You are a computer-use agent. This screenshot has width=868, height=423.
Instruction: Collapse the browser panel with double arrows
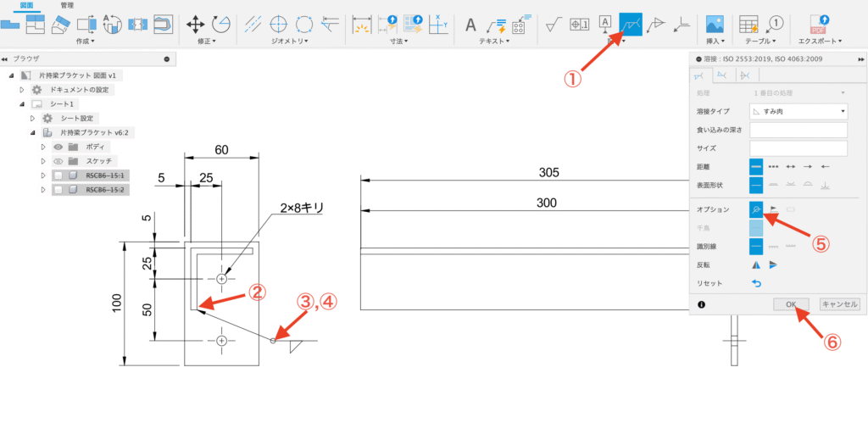coord(4,58)
